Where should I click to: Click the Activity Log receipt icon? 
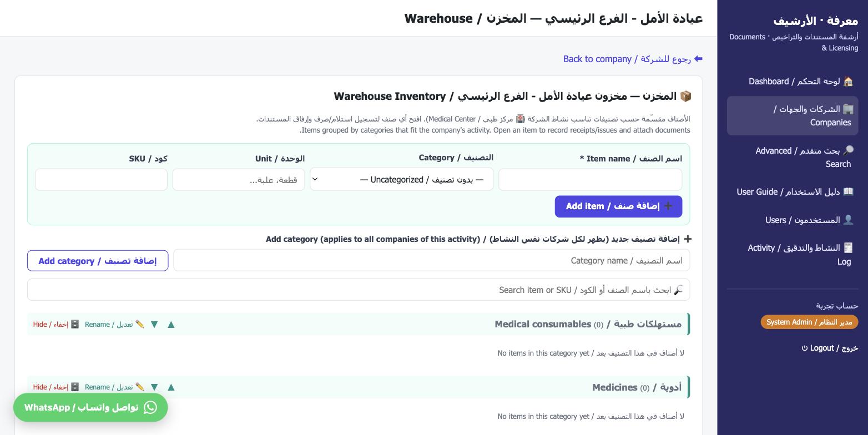(x=848, y=248)
